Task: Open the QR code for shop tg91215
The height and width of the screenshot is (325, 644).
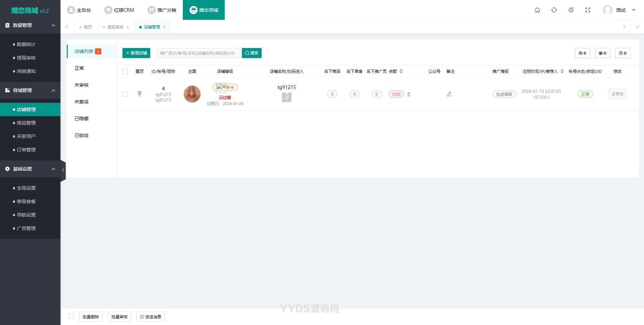Action: click(x=287, y=97)
